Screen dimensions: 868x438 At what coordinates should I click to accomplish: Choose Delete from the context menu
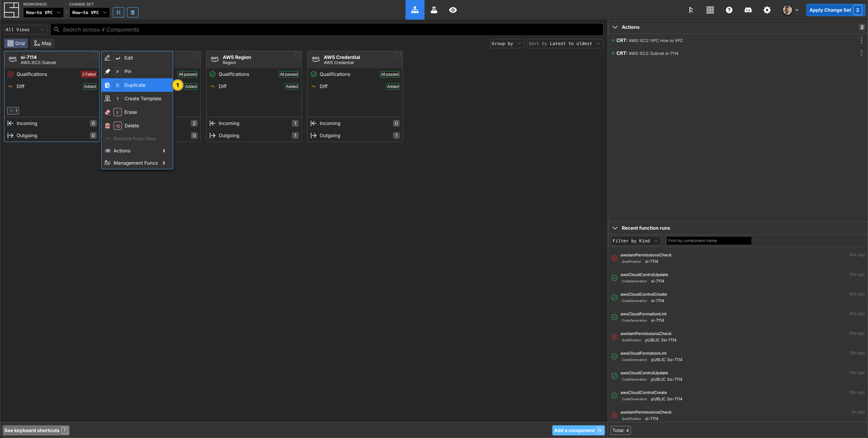[x=137, y=125]
